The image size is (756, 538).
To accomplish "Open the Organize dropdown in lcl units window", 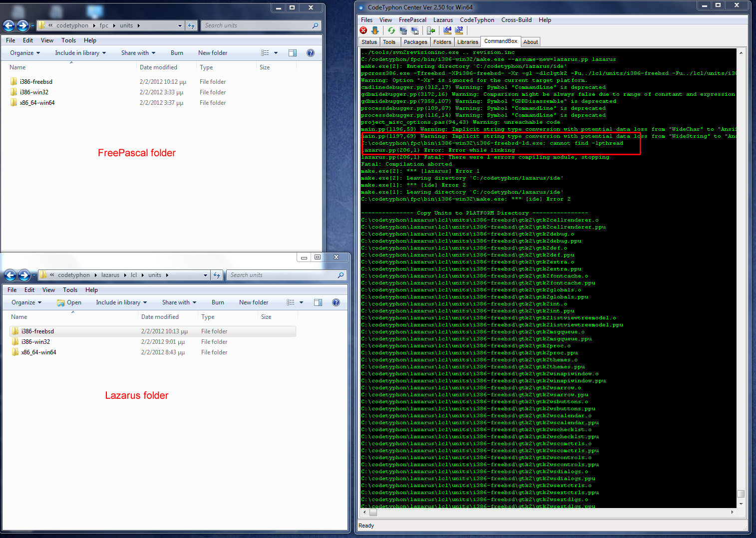I will point(27,302).
